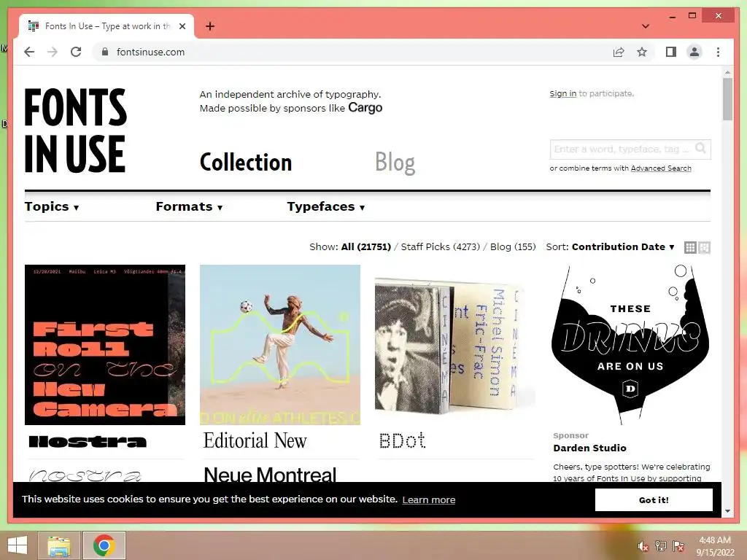
Task: Open the Sort Contribution Date dropdown
Action: click(x=623, y=246)
